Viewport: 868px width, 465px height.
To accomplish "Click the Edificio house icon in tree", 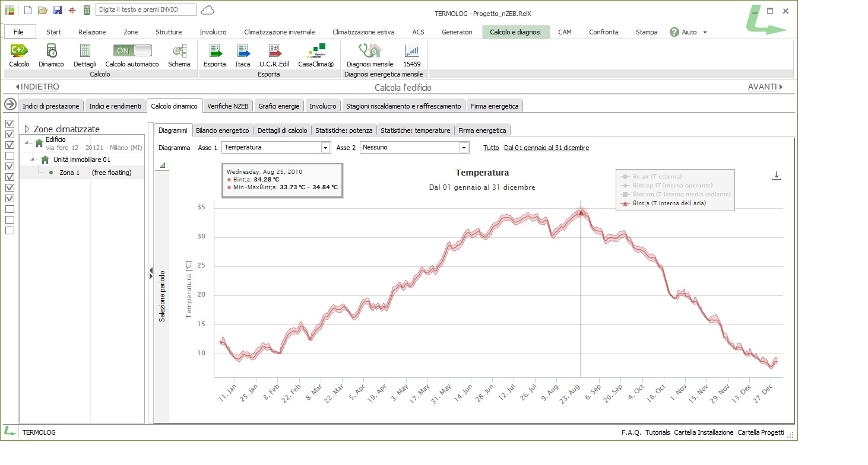I will pyautogui.click(x=39, y=143).
